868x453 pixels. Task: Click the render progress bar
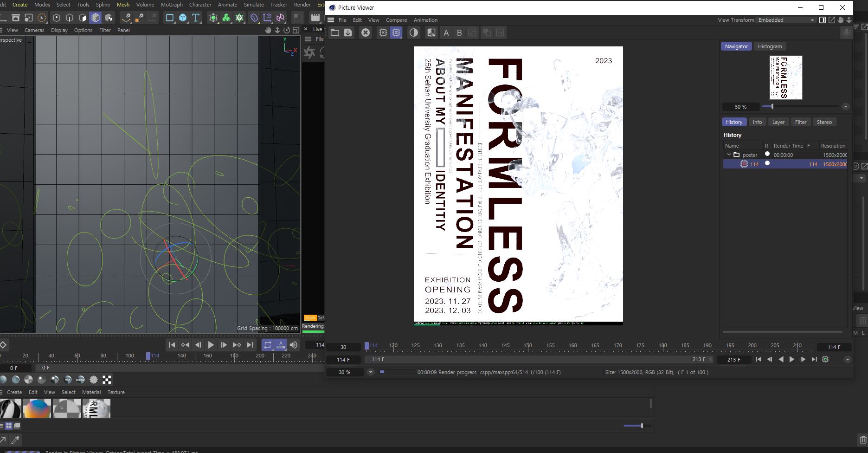398,372
